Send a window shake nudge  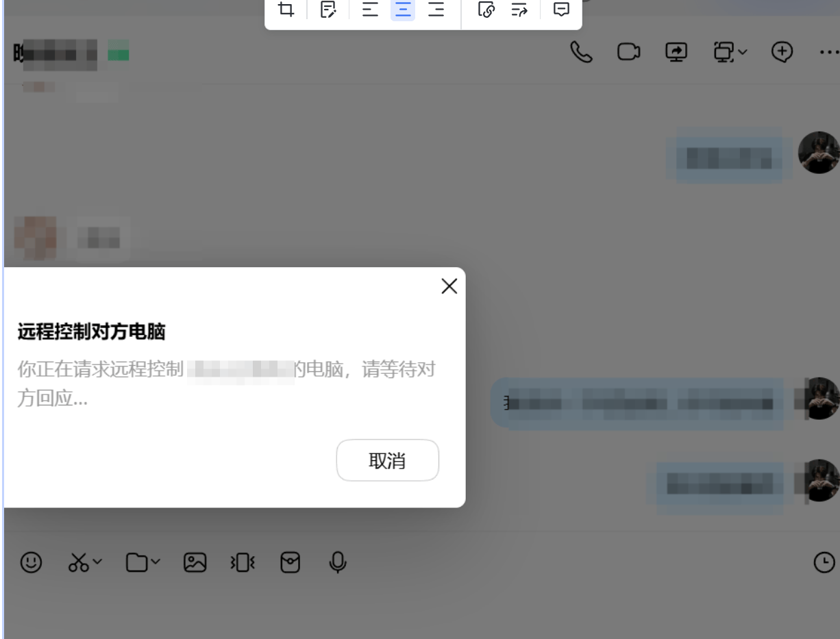tap(243, 562)
